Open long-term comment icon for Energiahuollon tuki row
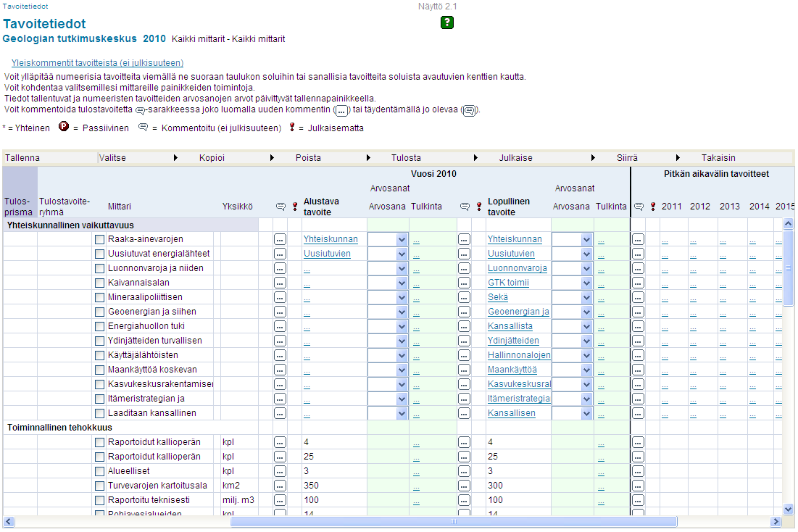This screenshot has height=532, width=798. click(639, 326)
